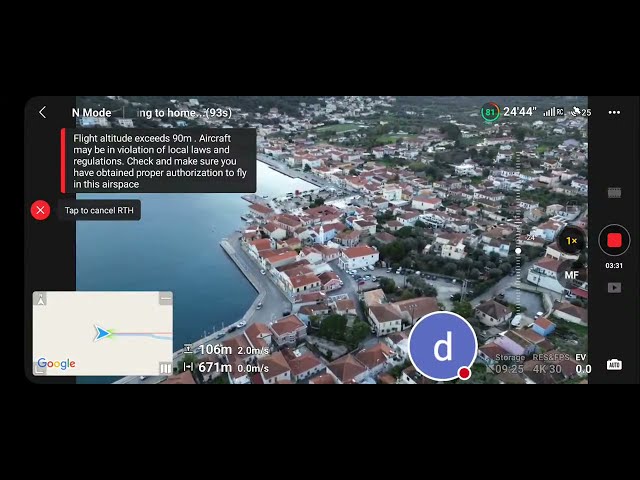Open the shooting mode film icon
Viewport: 640px width, 480px height.
[x=614, y=193]
